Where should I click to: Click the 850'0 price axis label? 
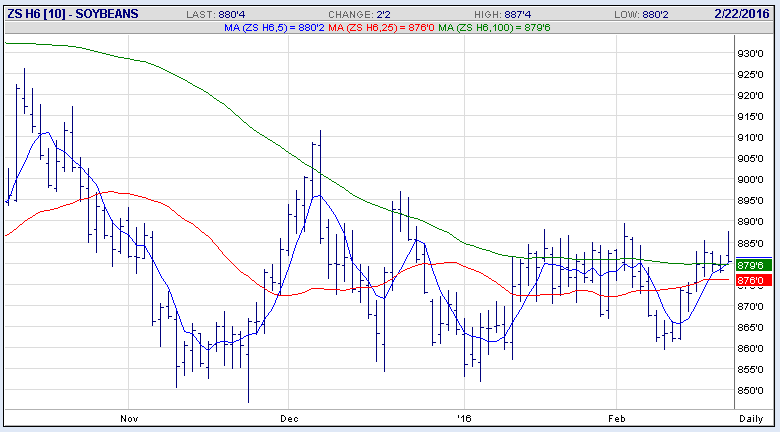coord(750,391)
